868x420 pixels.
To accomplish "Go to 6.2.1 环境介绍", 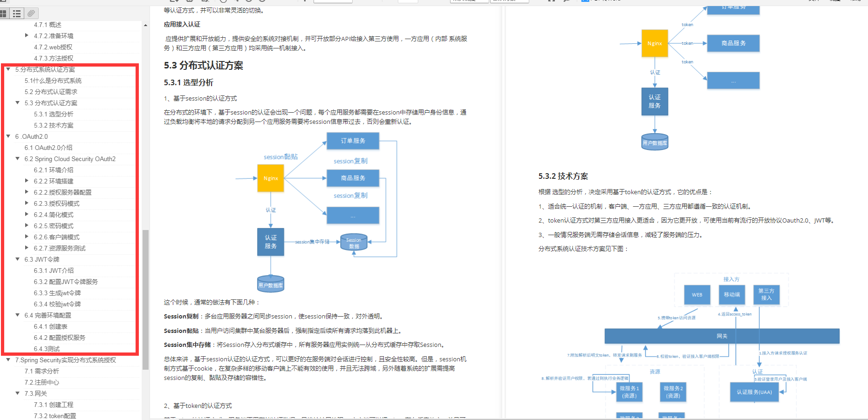I will click(54, 170).
